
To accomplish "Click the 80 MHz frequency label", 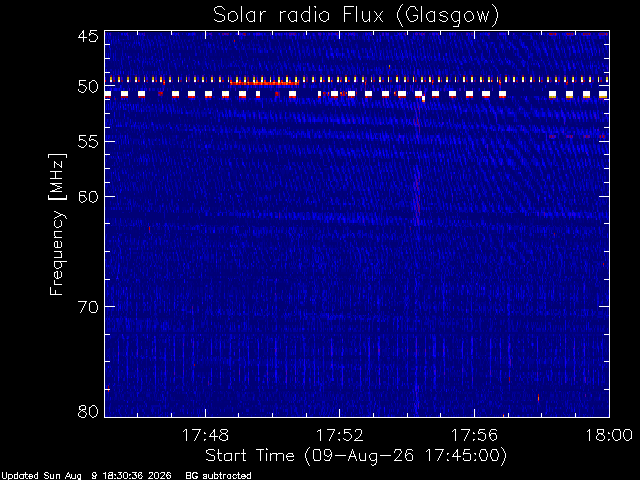I will click(88, 411).
